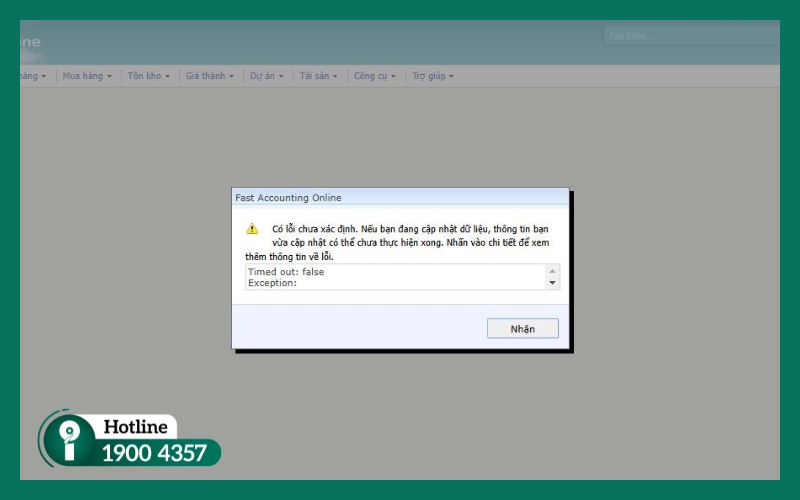Click the Fast Accounting Online dialog title
This screenshot has height=500, width=800.
[x=288, y=197]
